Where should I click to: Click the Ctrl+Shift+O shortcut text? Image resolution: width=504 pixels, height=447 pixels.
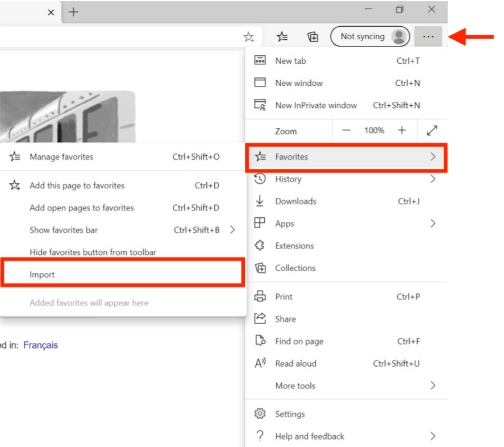click(x=196, y=157)
